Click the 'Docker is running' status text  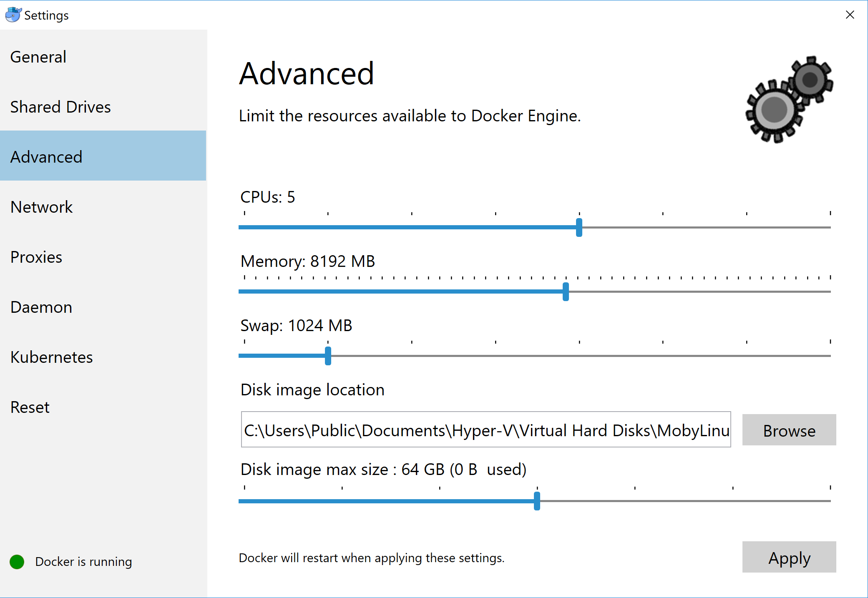point(83,562)
